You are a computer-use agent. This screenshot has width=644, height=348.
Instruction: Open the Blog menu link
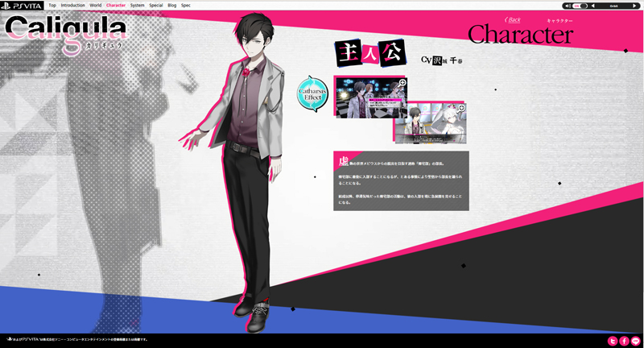tap(172, 6)
